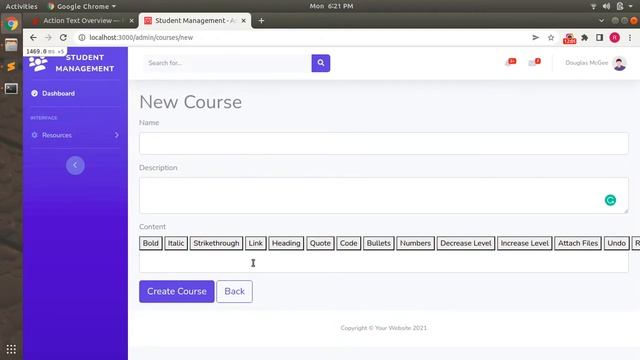
Task: Click the Increase Level button
Action: 524,243
